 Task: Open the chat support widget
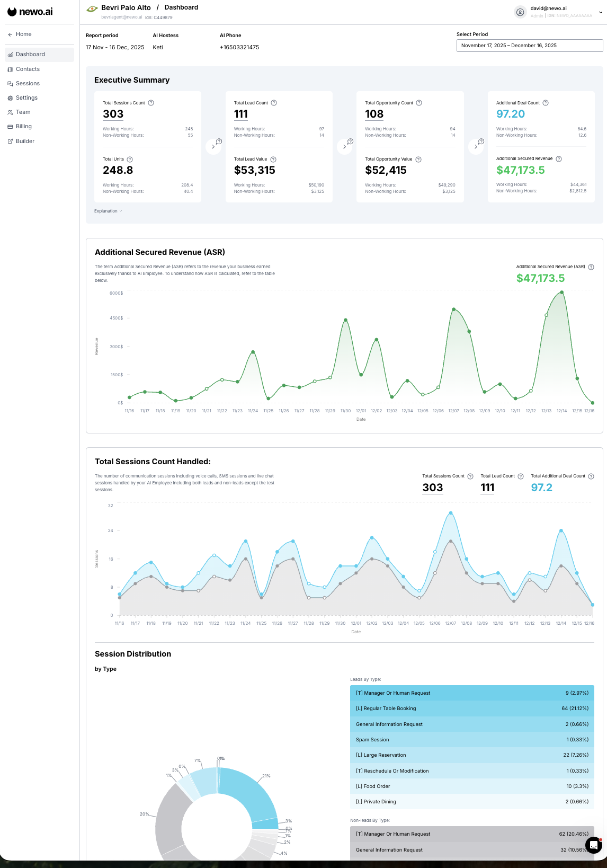click(x=594, y=845)
